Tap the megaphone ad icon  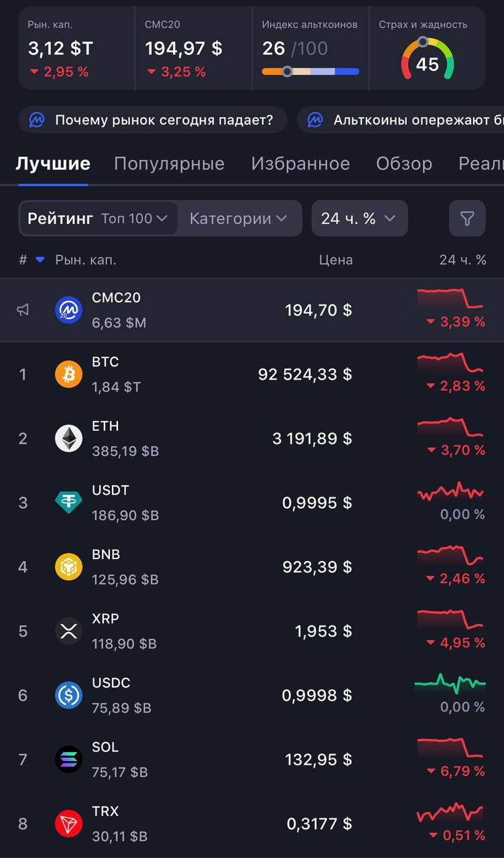pos(23,310)
